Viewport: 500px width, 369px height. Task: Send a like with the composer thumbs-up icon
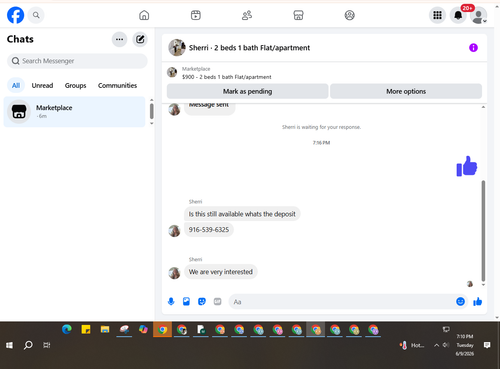click(478, 302)
